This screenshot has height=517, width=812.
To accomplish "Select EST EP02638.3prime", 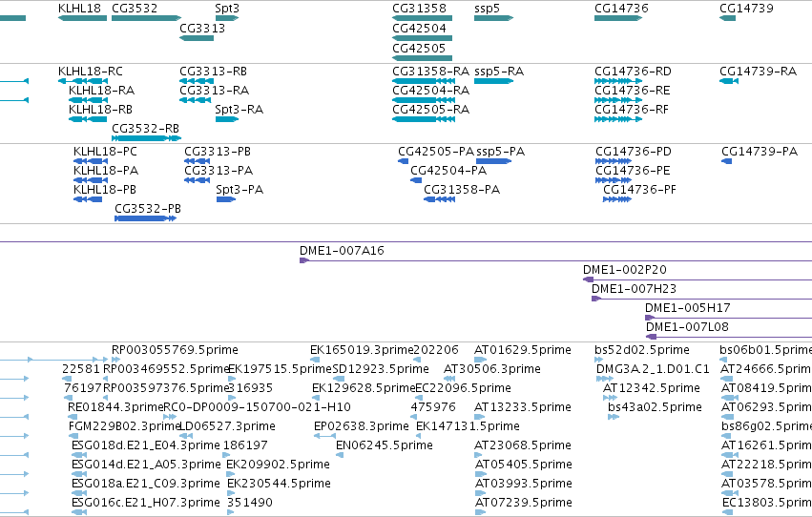I will (x=325, y=436).
